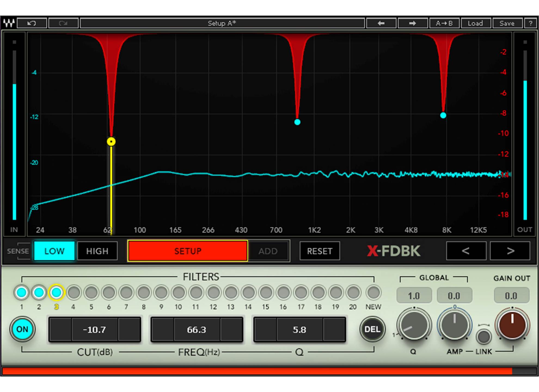Viewport: 539px width, 392px height.
Task: Click the FREQ value field showing 66.3
Action: [x=197, y=330]
